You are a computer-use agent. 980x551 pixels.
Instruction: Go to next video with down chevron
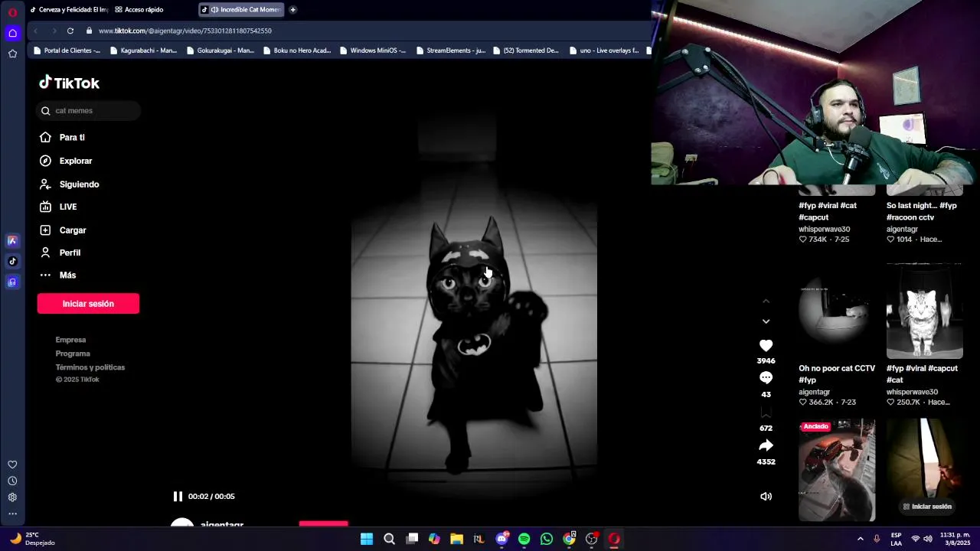[766, 321]
